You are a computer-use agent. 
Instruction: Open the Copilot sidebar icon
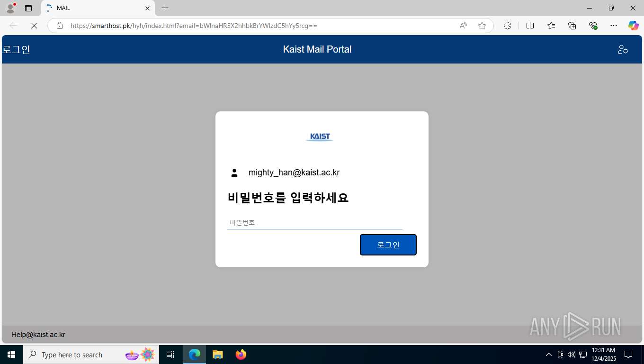pos(634,26)
